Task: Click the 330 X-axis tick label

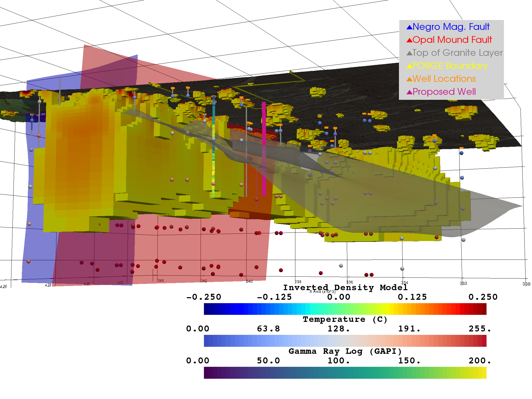Action: (x=526, y=284)
